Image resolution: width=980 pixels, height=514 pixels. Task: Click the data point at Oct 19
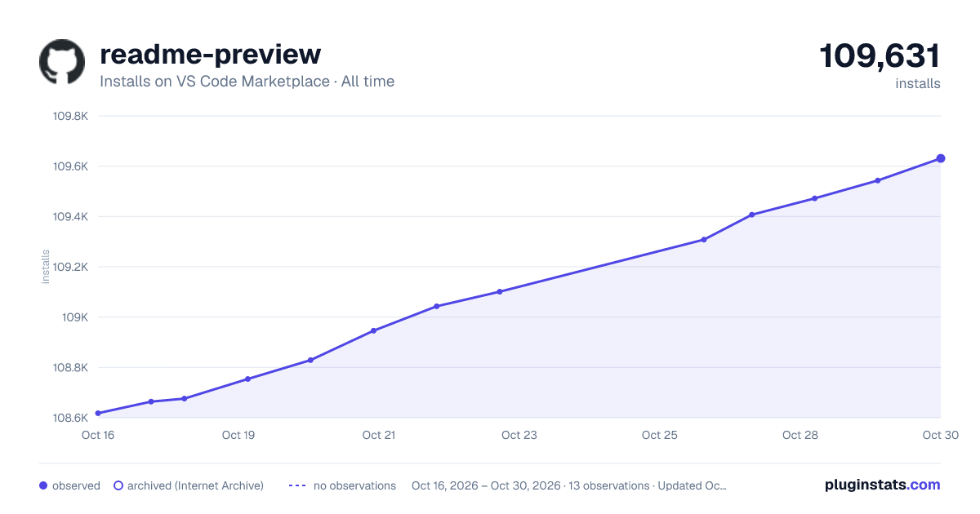tap(247, 379)
